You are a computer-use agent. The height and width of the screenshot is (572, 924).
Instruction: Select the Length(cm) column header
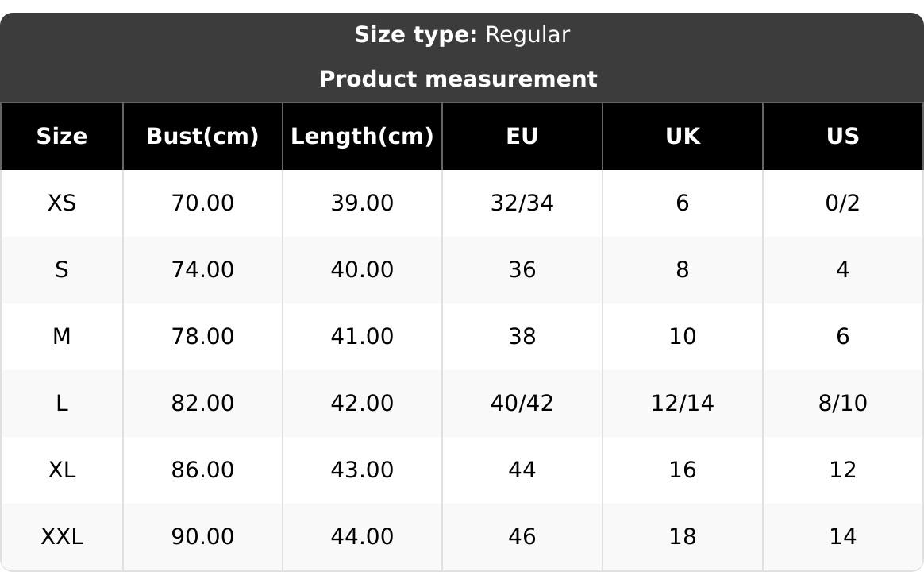[362, 137]
